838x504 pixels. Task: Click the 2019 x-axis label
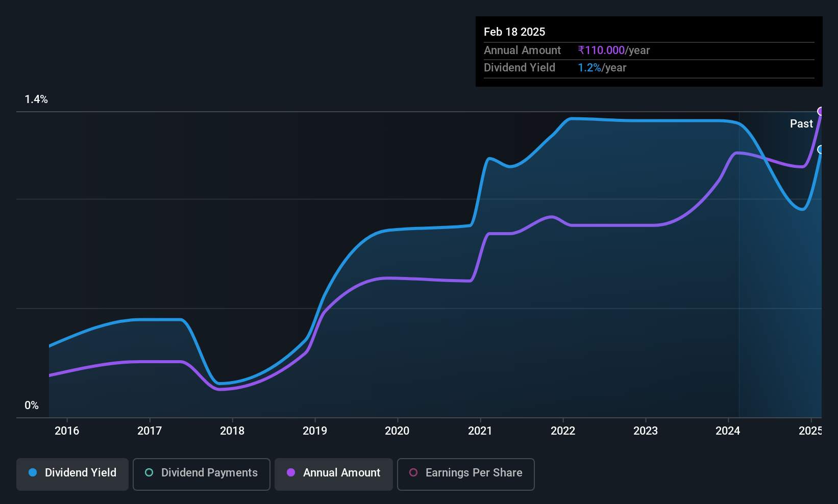pyautogui.click(x=315, y=431)
